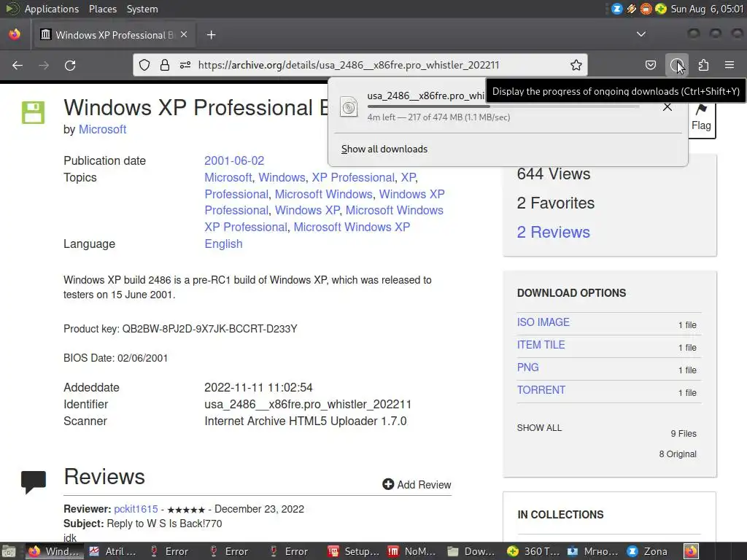Open the Places menu
The width and height of the screenshot is (747, 560).
pyautogui.click(x=103, y=9)
